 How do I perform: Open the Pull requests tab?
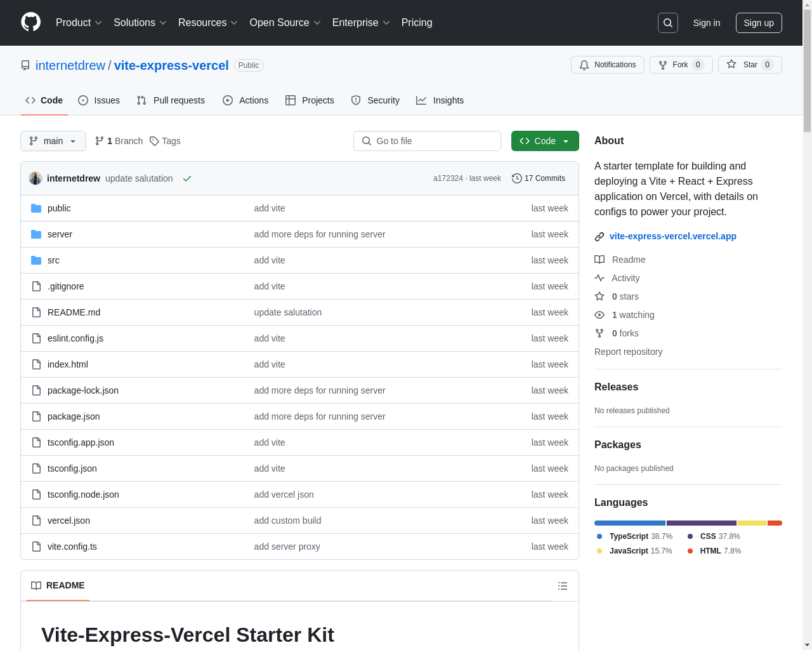click(171, 100)
